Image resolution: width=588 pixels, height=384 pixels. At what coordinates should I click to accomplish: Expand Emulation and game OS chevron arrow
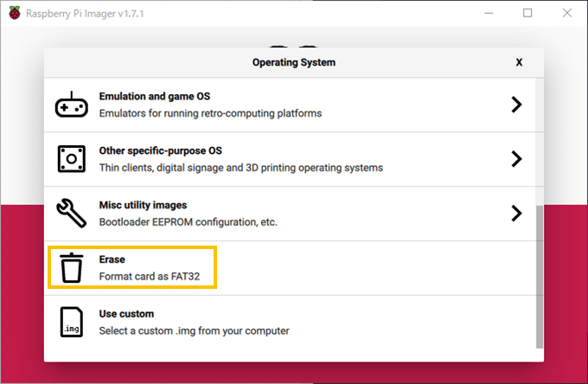click(516, 105)
